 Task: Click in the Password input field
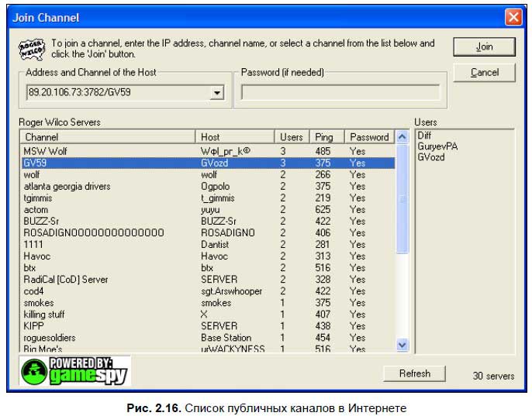[x=340, y=93]
